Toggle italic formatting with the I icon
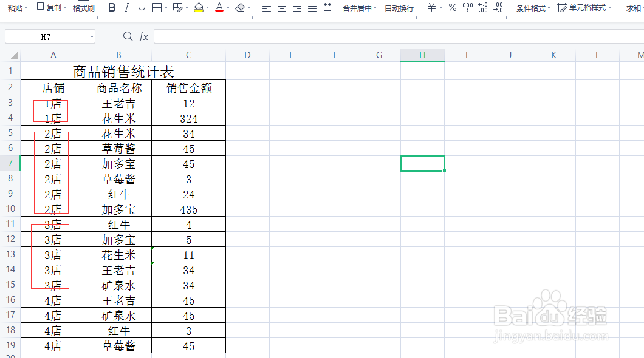Image resolution: width=644 pixels, height=358 pixels. click(x=126, y=7)
